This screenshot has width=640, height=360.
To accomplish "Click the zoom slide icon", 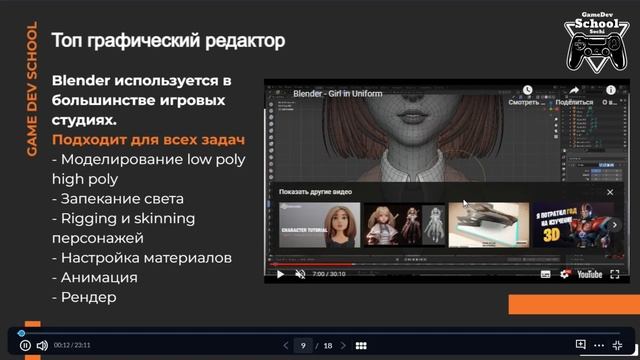I will (580, 344).
